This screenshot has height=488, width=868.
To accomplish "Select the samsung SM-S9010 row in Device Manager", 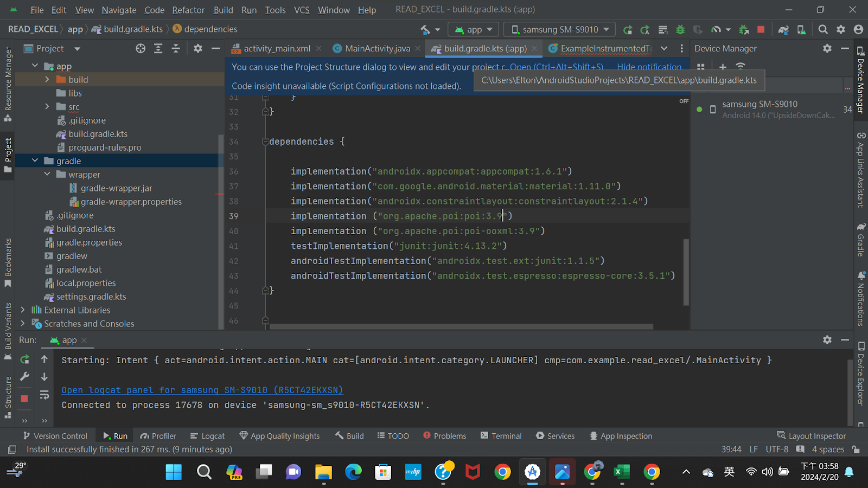I will point(771,109).
